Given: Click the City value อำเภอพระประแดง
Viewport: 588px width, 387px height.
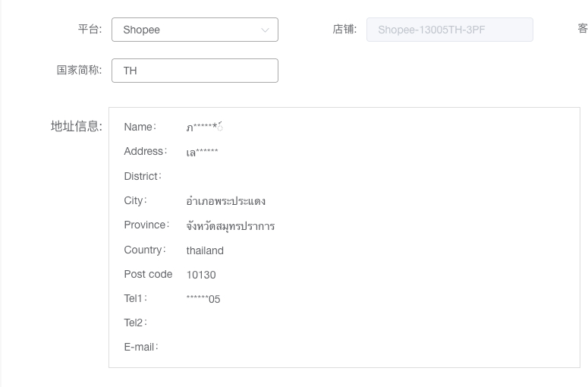Looking at the screenshot, I should tap(225, 201).
